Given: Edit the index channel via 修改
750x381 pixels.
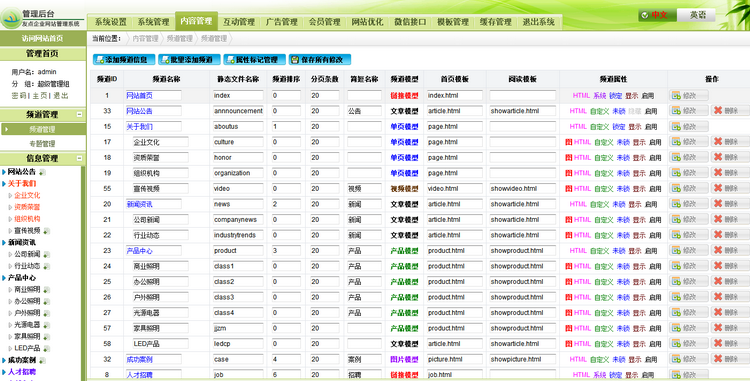Looking at the screenshot, I should [689, 95].
